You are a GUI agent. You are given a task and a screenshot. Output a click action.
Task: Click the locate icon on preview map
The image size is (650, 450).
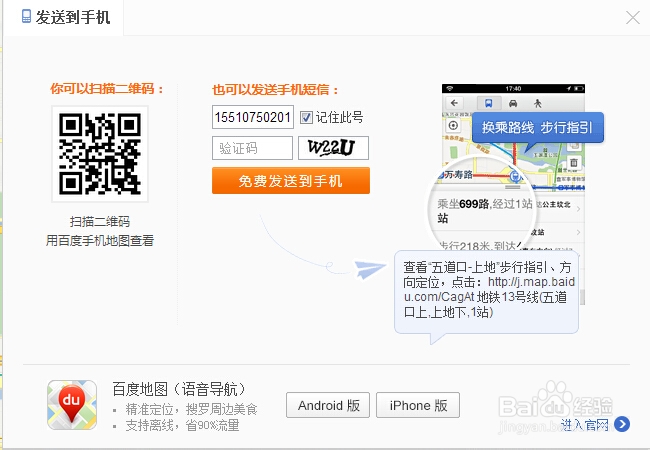(x=453, y=125)
